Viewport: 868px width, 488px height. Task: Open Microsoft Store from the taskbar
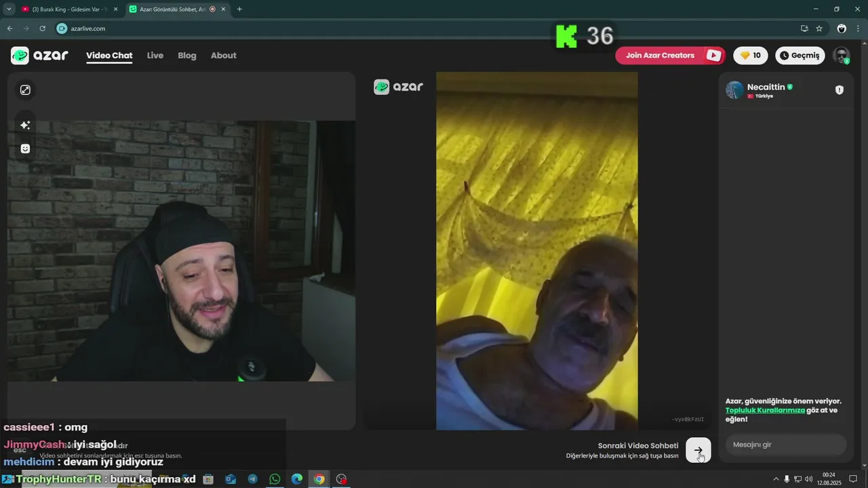point(208,479)
